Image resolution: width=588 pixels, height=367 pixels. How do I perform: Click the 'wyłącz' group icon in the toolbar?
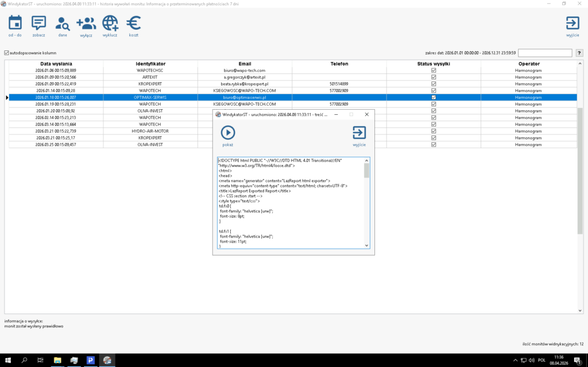[x=86, y=24]
